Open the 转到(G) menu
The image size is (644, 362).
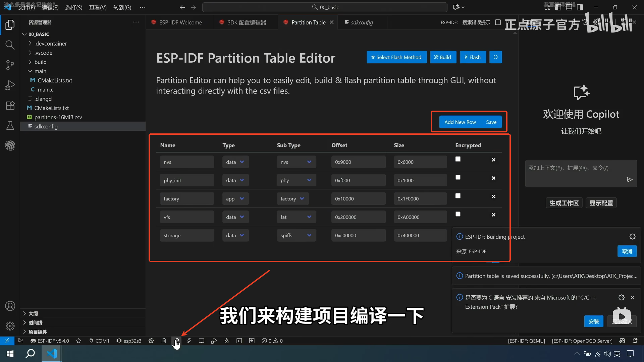point(122,7)
